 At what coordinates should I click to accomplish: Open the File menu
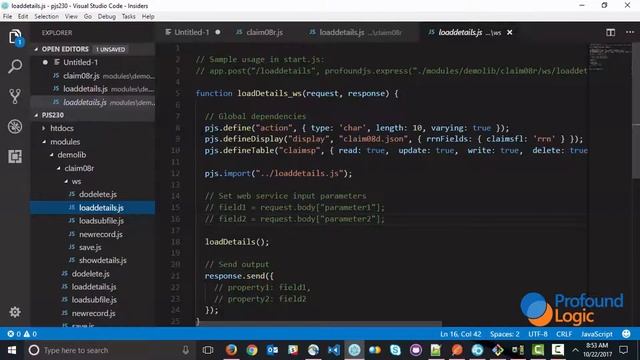coord(7,16)
